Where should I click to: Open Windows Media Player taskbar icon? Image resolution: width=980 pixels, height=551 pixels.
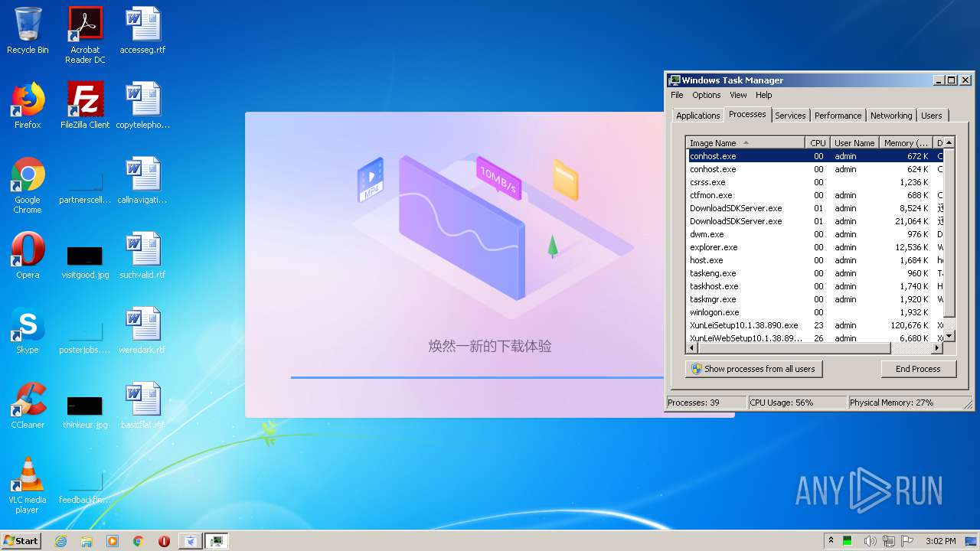coord(113,541)
